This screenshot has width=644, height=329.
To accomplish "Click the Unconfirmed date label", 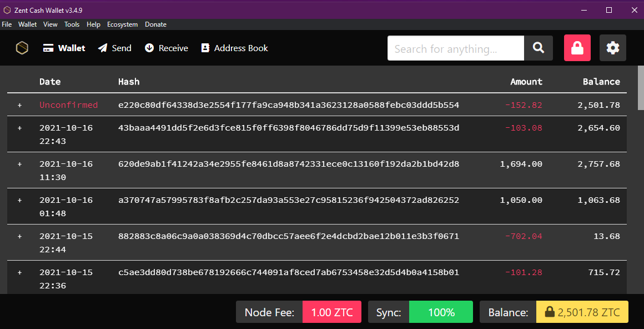I will point(69,105).
